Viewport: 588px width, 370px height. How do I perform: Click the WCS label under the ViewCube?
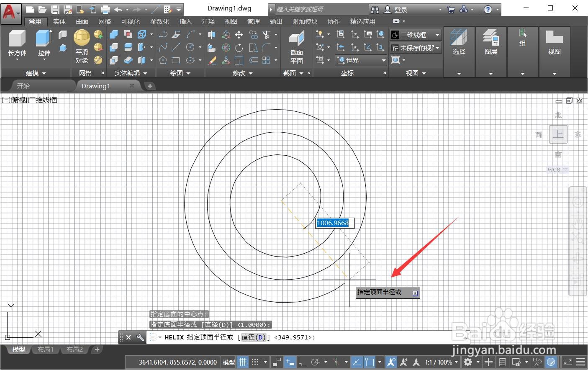point(554,170)
